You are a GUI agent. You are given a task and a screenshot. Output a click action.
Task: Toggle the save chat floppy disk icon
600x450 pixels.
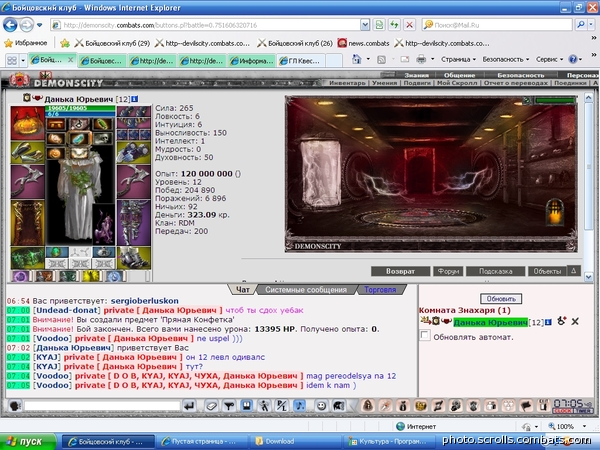click(x=246, y=406)
